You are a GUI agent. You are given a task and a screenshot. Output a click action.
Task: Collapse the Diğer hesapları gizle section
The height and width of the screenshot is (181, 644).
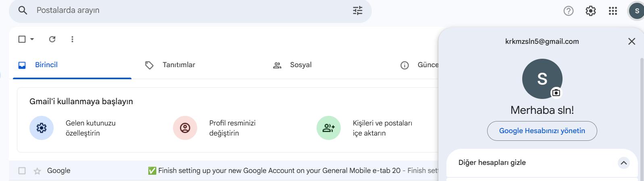624,162
